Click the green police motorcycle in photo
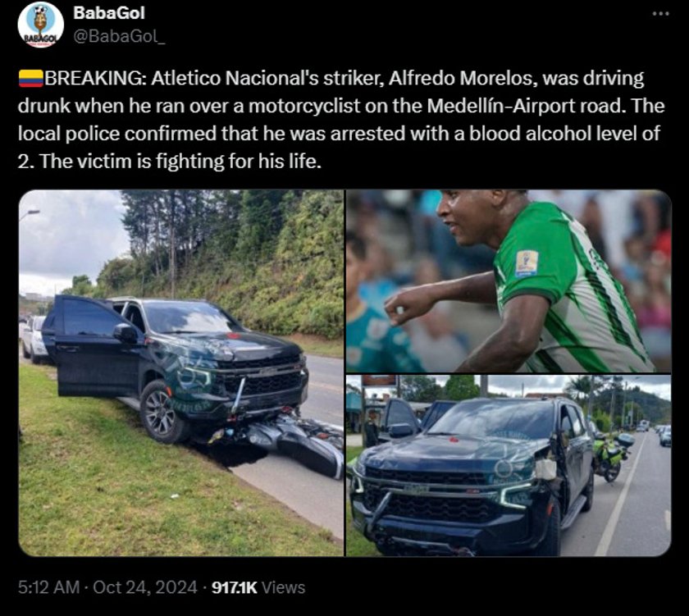Image resolution: width=689 pixels, height=616 pixels. pyautogui.click(x=612, y=455)
